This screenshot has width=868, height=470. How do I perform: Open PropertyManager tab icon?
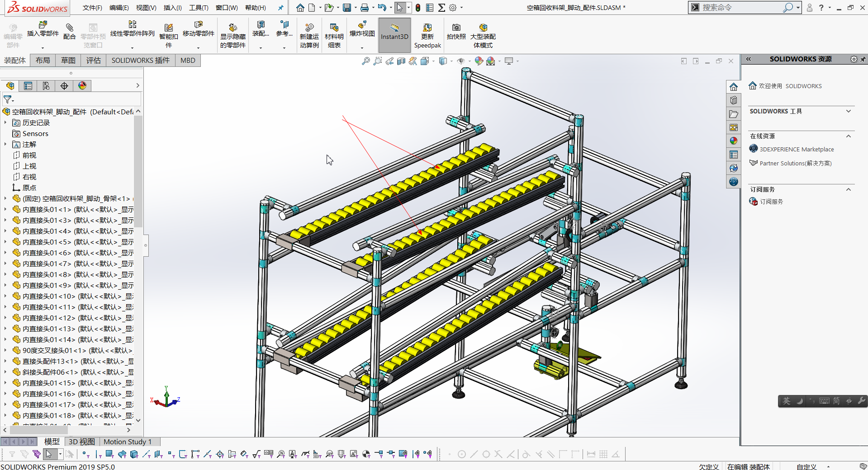point(28,86)
